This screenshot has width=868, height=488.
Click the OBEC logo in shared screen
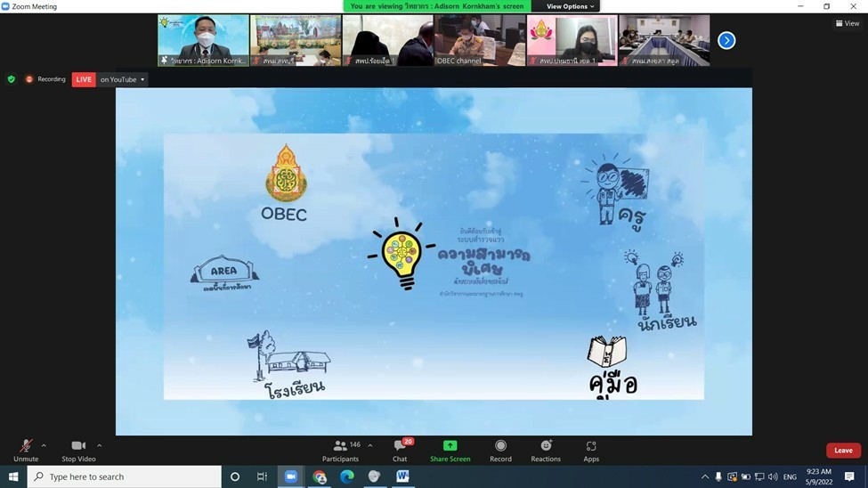click(x=285, y=183)
